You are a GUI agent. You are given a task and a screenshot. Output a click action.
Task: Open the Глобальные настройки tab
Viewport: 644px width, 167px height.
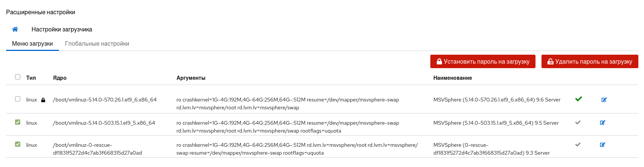tap(97, 44)
